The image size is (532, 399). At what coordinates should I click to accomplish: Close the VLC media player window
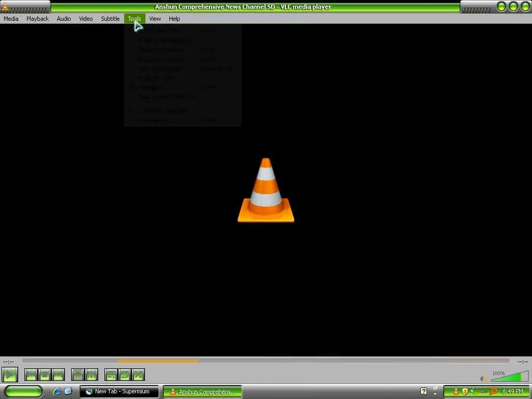[x=525, y=6]
